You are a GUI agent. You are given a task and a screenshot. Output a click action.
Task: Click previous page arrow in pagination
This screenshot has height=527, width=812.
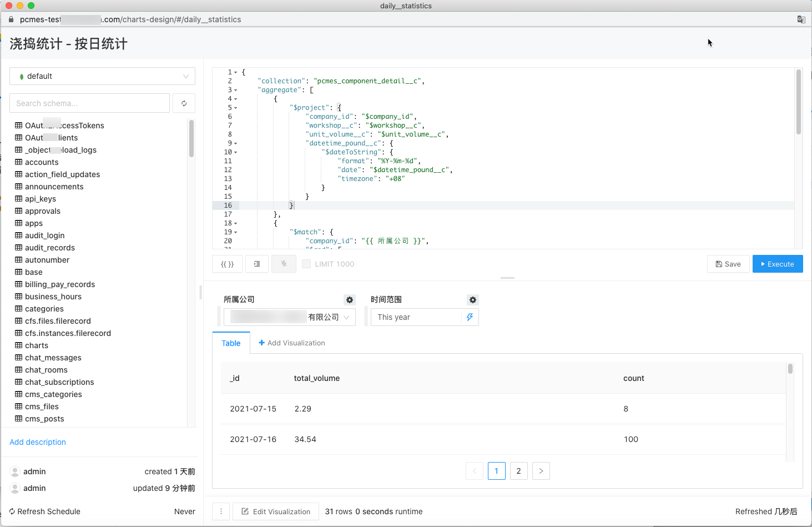click(475, 471)
